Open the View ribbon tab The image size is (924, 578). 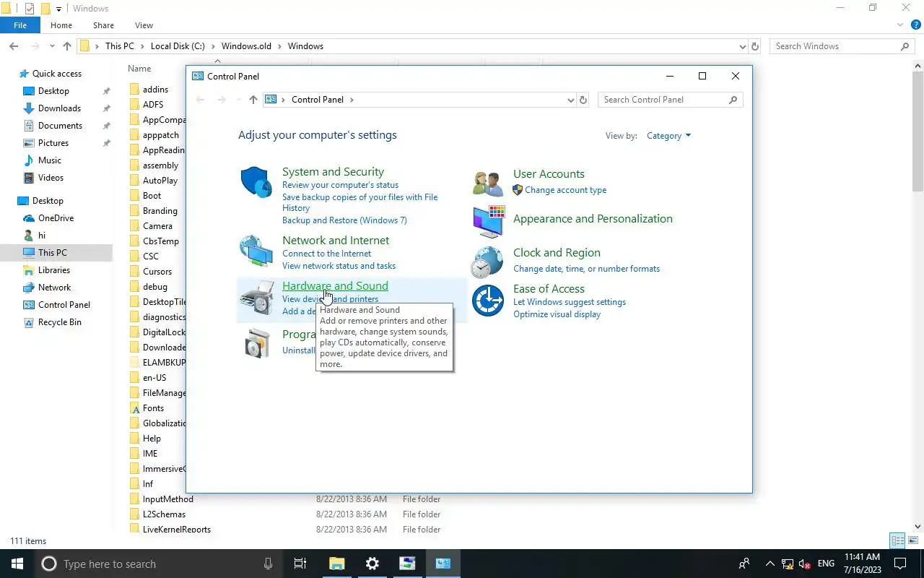144,25
